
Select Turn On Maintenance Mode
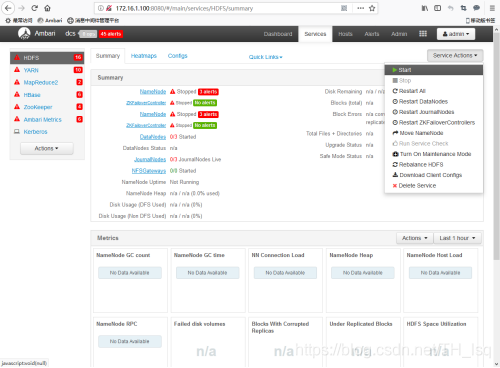(434, 154)
